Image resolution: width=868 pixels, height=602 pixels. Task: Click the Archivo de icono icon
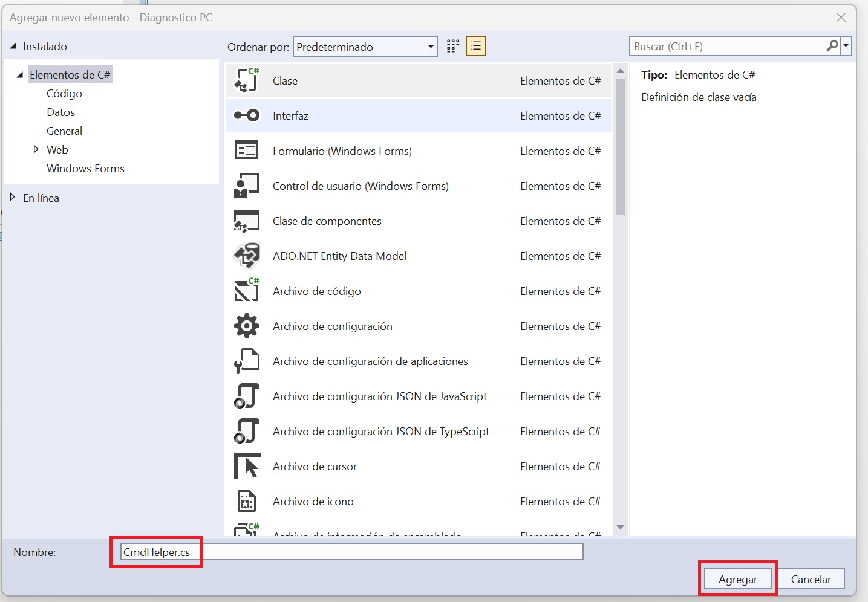click(247, 501)
